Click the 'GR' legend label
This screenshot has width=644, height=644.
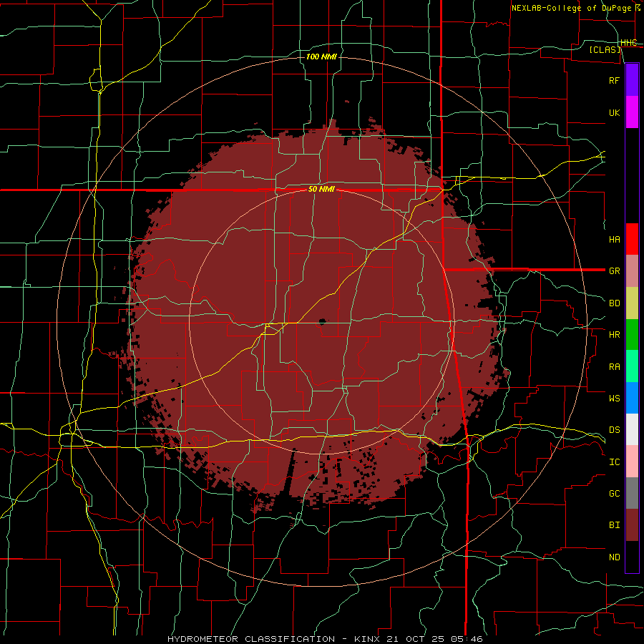coord(614,271)
